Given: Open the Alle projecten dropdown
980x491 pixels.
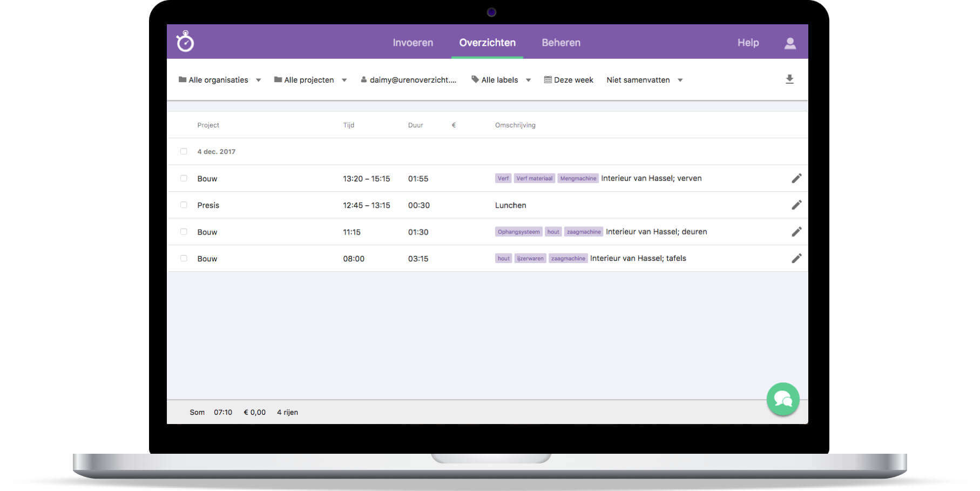Looking at the screenshot, I should (310, 80).
